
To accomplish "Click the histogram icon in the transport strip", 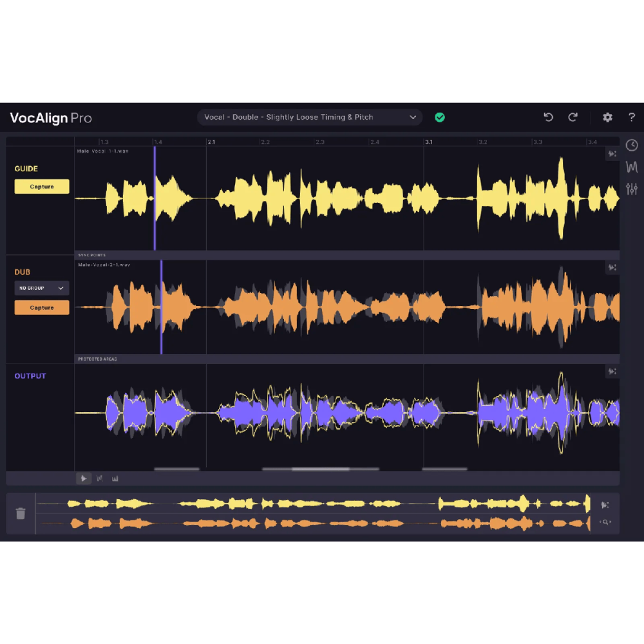I will [115, 478].
